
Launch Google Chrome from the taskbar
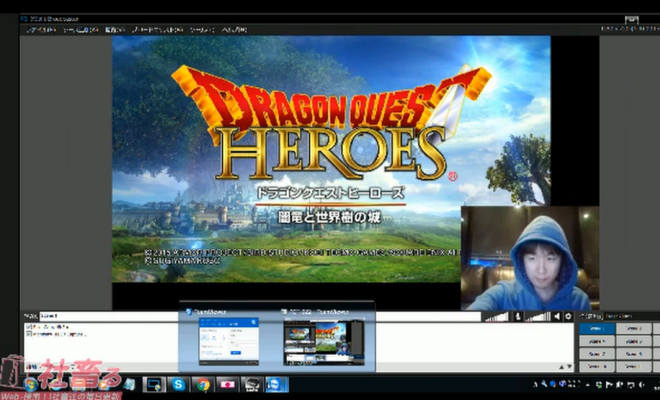click(x=203, y=385)
